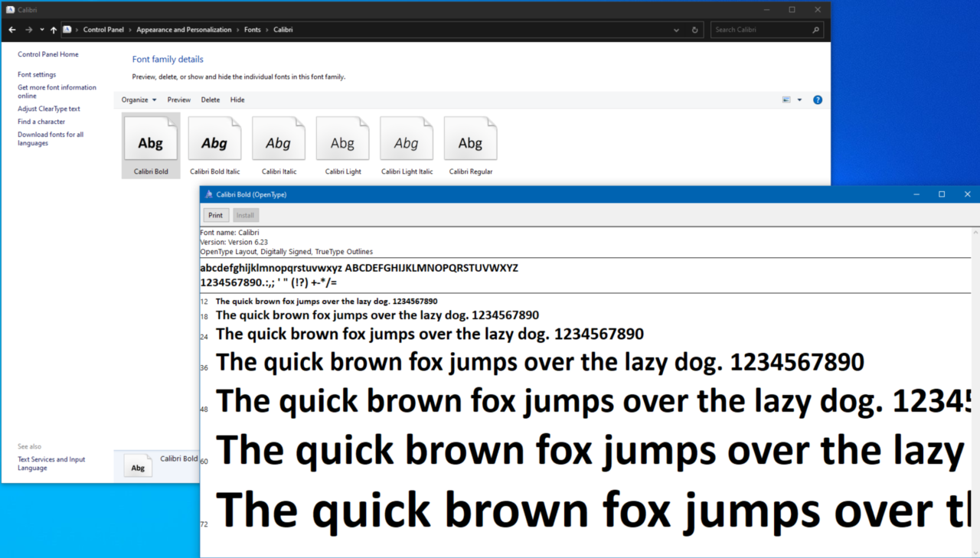Maximize the Calibri Bold viewer window

coord(942,194)
